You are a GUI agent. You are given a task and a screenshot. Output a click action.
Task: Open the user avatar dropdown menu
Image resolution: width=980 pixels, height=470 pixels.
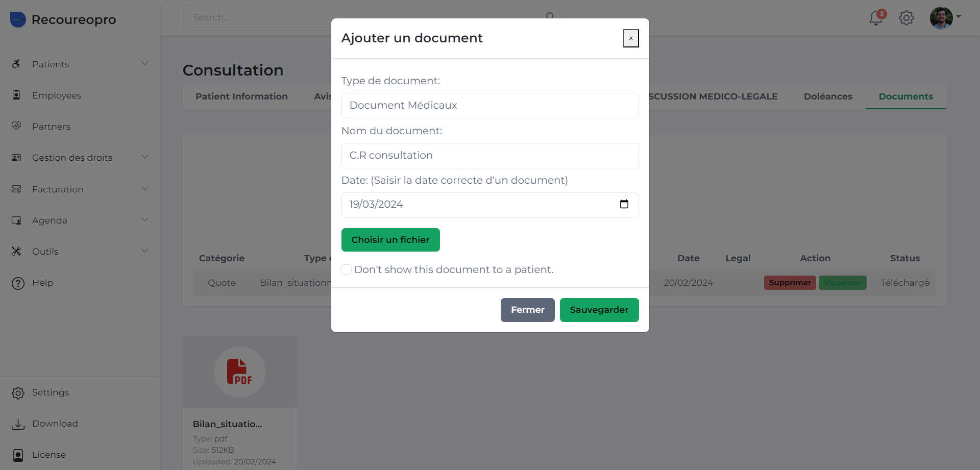pos(945,18)
